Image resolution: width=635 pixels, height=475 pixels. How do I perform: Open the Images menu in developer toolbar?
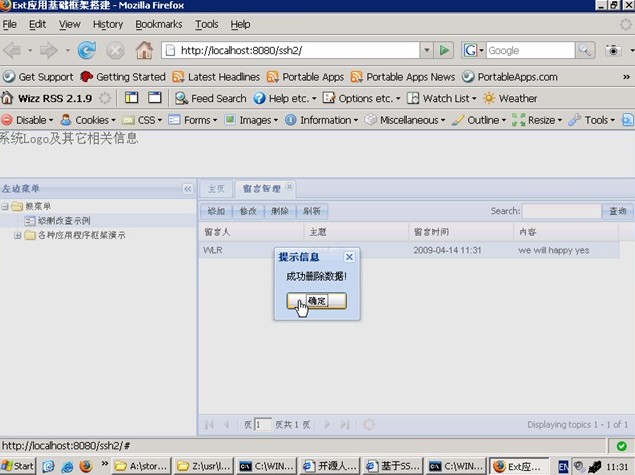[x=251, y=120]
